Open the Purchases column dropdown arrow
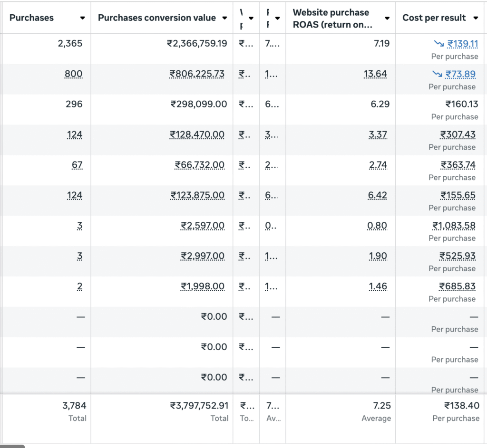The height and width of the screenshot is (448, 487). 82,18
